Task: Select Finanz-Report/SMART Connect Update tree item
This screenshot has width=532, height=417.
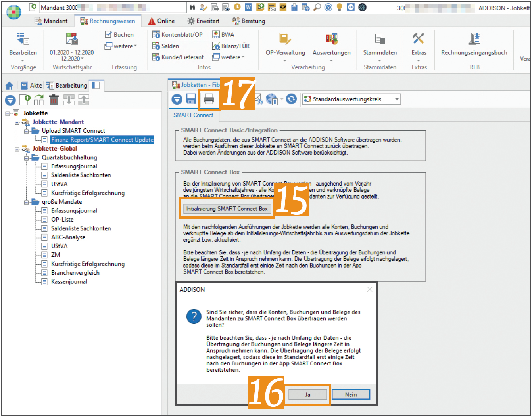Action: 102,140
